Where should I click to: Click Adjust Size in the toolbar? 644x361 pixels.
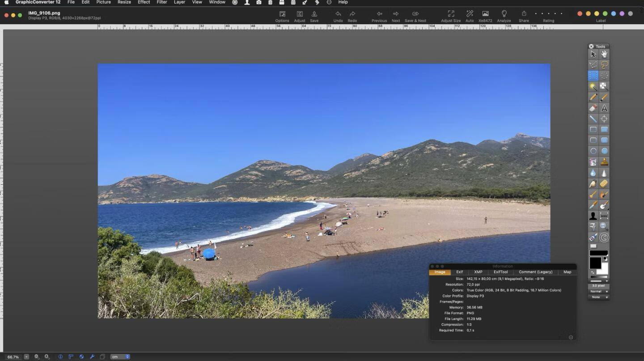[451, 17]
